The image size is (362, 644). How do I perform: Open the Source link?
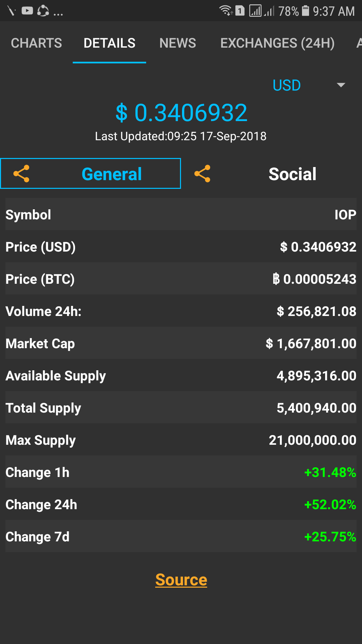point(181,580)
